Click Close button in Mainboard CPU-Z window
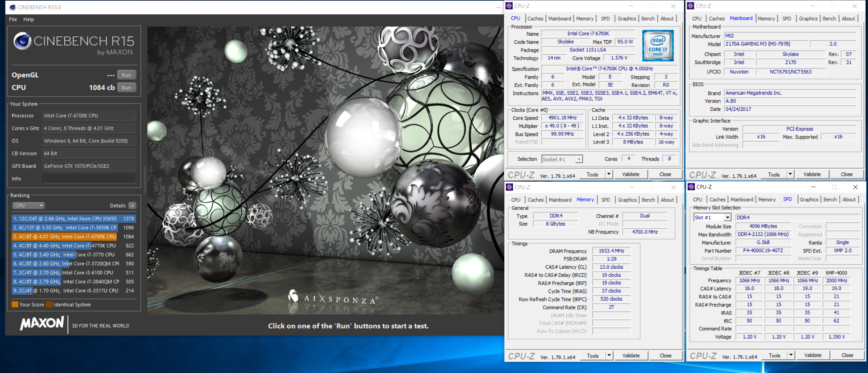Screen dimensions: 868x373 [847, 174]
